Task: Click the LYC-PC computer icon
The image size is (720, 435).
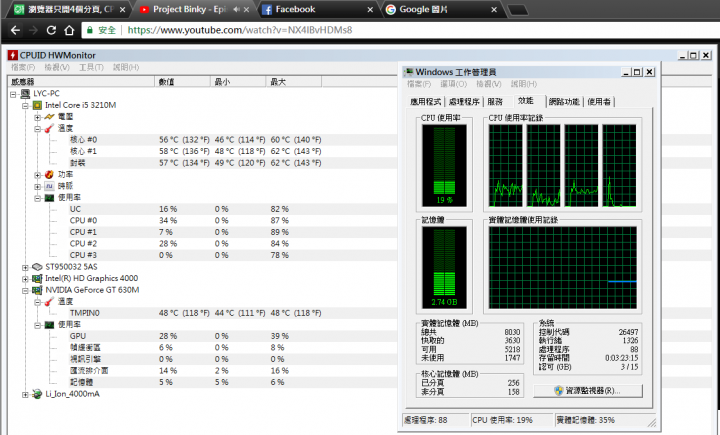Action: coord(25,94)
